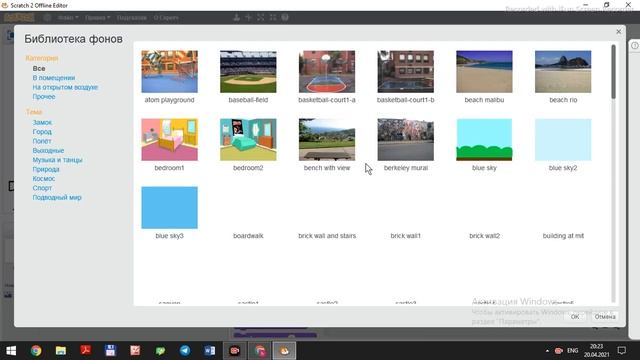The height and width of the screenshot is (360, 640).
Task: Pick the blue sky backdrop with bushes
Action: [484, 140]
